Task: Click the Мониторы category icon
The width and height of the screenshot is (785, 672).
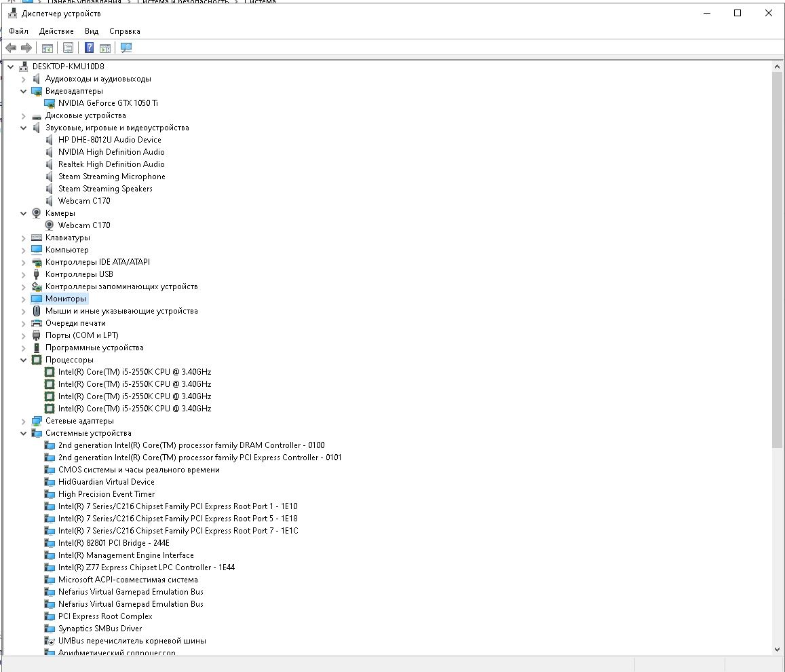Action: (x=37, y=299)
